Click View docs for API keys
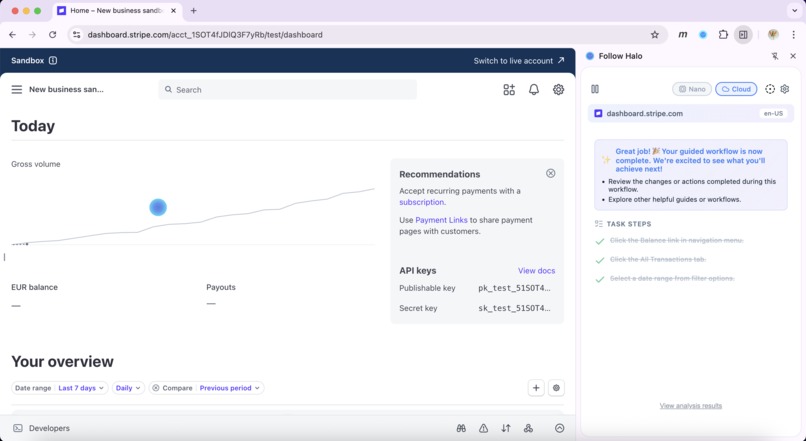806x441 pixels. pyautogui.click(x=537, y=271)
